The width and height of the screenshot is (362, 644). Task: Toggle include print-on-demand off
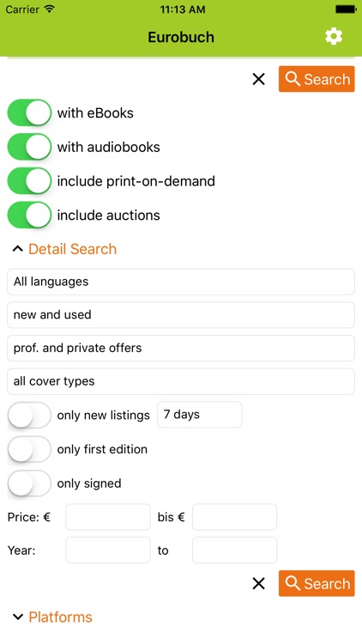coord(29,180)
